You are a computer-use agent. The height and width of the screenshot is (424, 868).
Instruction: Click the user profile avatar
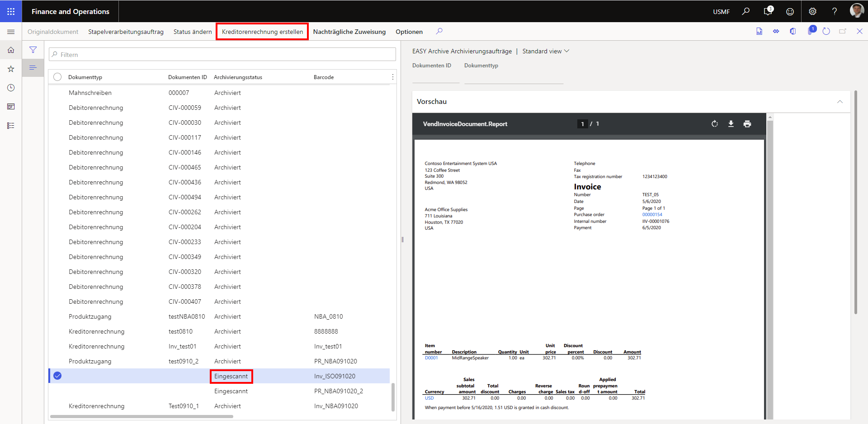tap(857, 11)
